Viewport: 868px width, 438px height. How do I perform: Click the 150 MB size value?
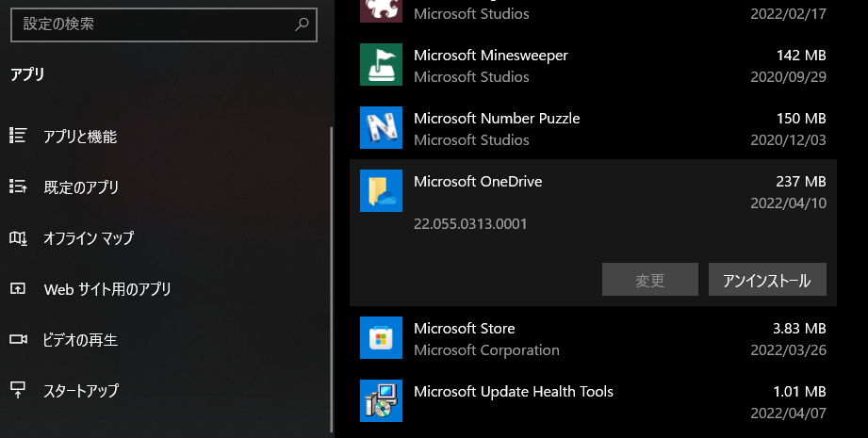[801, 119]
